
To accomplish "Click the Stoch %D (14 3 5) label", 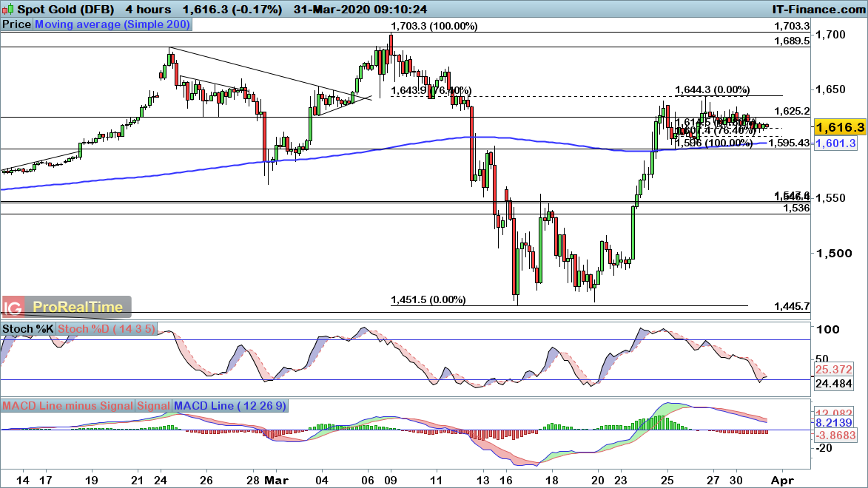I will [107, 328].
